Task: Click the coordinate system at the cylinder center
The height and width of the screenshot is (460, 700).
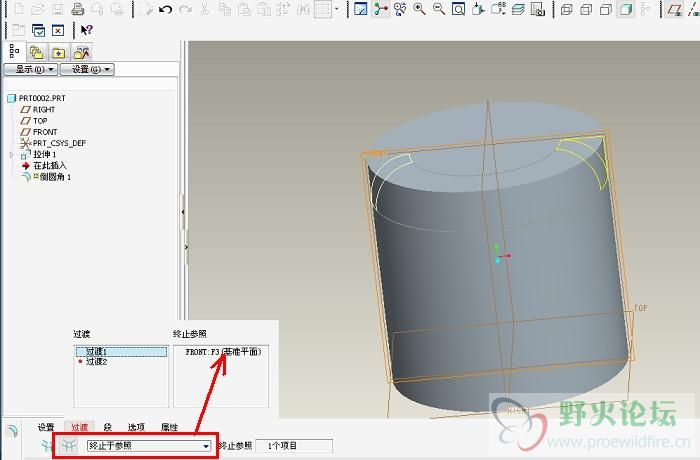Action: (x=501, y=254)
